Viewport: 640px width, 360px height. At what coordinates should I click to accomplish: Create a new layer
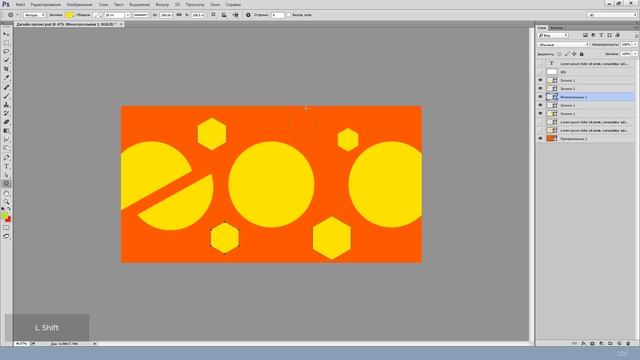619,344
